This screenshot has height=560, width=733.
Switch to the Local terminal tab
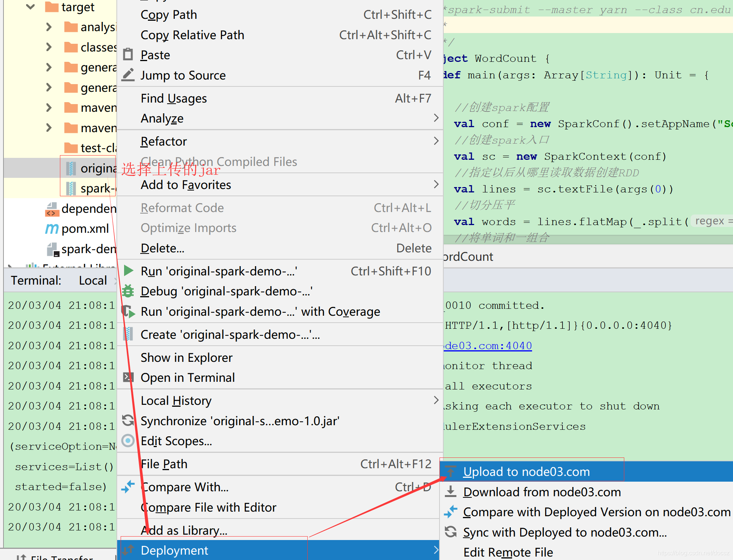93,280
